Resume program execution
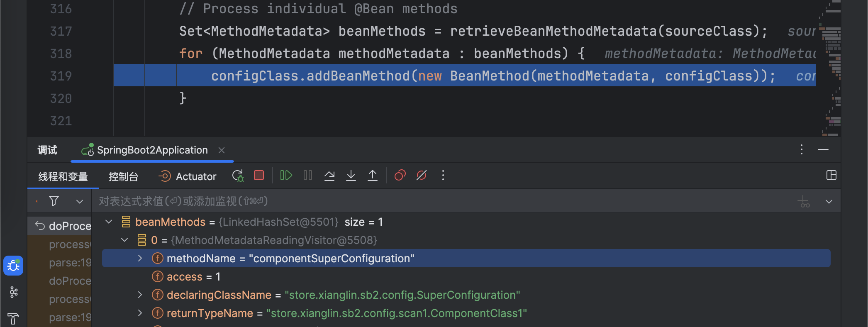The width and height of the screenshot is (868, 327). 286,176
